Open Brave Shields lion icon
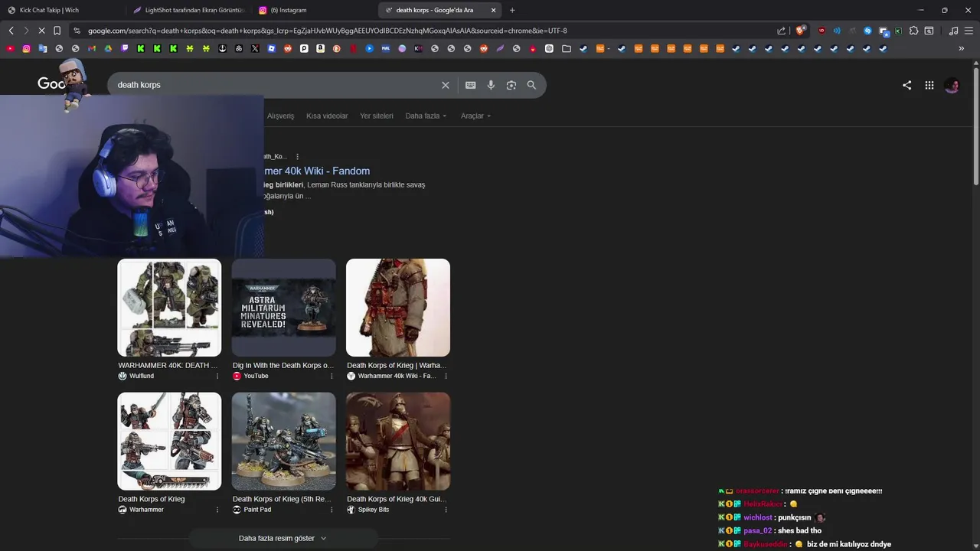 pos(800,31)
